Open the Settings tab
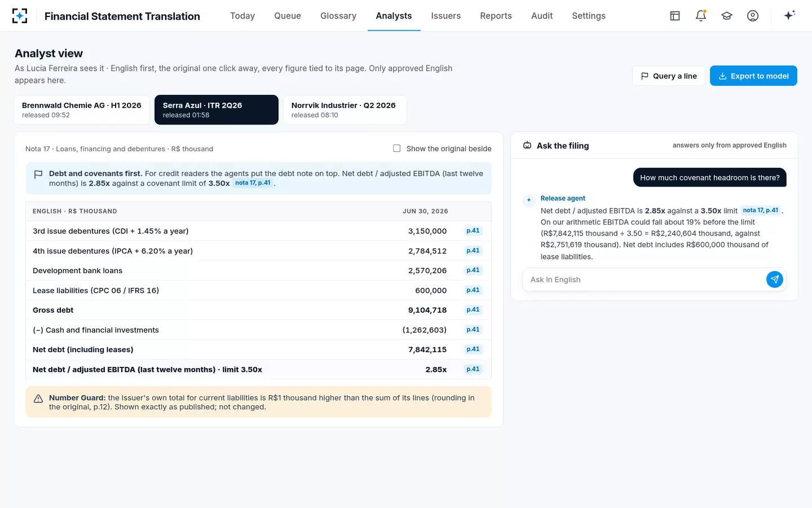 coord(589,16)
